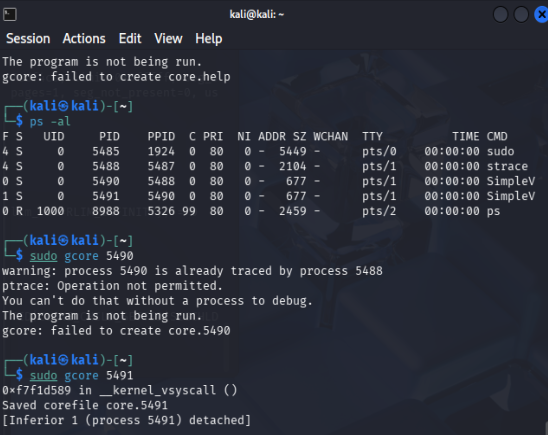Image resolution: width=548 pixels, height=435 pixels.
Task: Open the Session menu
Action: pyautogui.click(x=28, y=38)
